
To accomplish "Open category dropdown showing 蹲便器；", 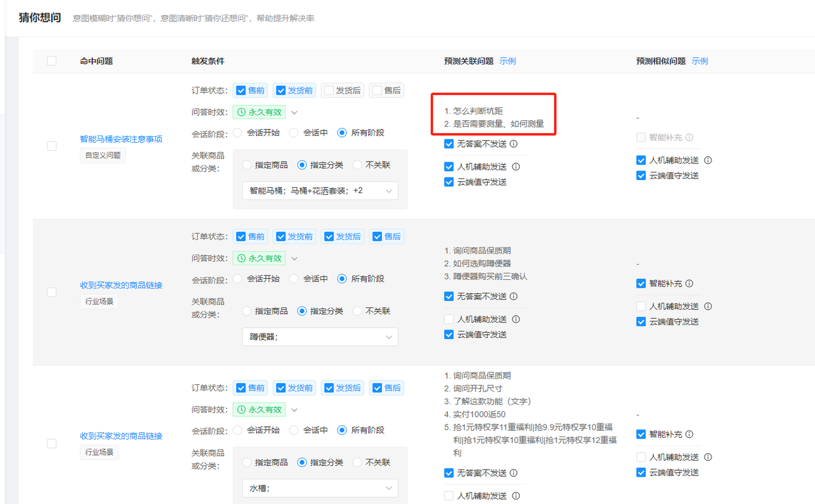I will (x=320, y=337).
